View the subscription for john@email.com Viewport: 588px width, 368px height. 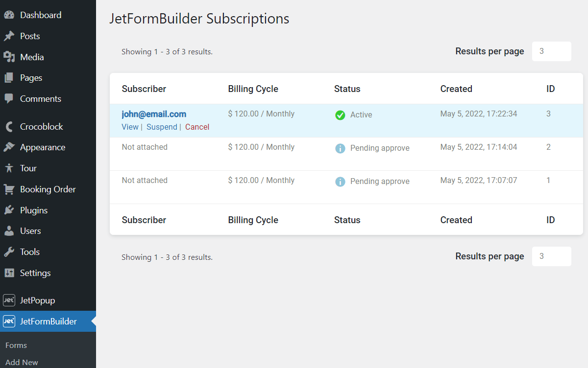pyautogui.click(x=130, y=127)
